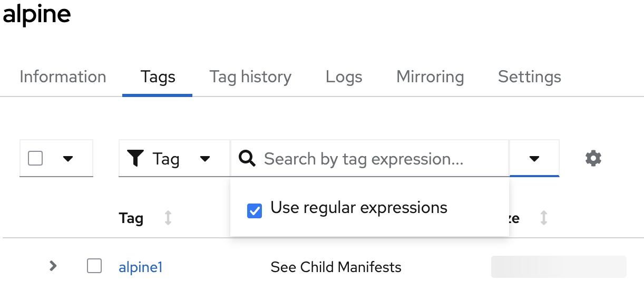This screenshot has width=644, height=290.
Task: Expand the alpine1 tag row
Action: point(53,266)
